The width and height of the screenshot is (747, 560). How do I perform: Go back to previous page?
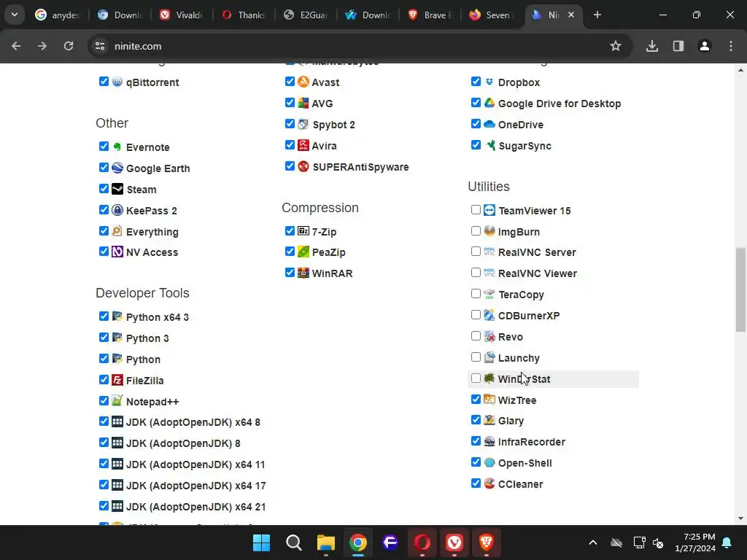[16, 46]
